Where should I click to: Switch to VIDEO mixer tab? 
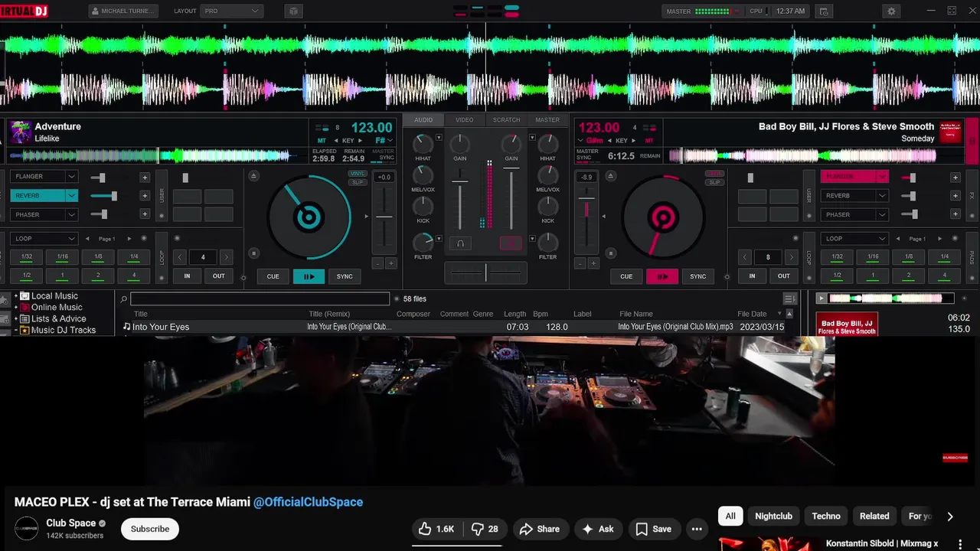[465, 120]
